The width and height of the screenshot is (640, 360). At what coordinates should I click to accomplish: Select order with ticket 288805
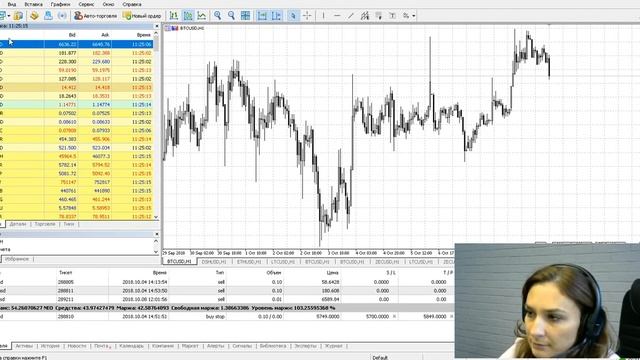(x=227, y=282)
